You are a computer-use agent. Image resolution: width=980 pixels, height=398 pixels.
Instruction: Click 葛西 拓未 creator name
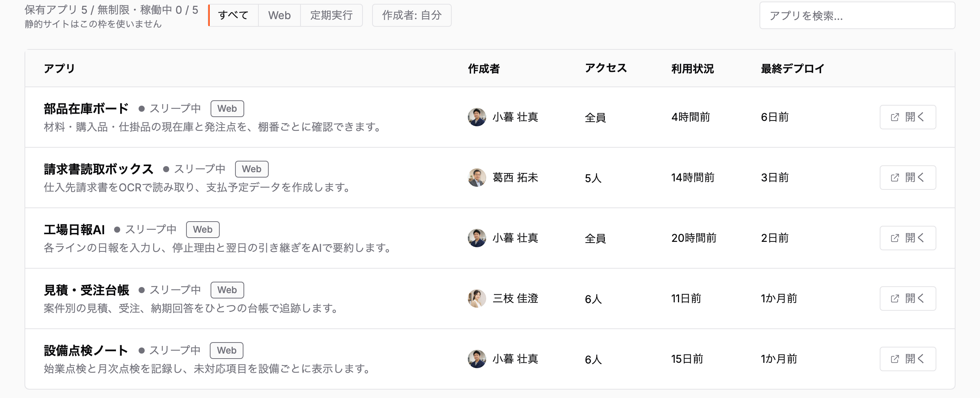pos(515,178)
